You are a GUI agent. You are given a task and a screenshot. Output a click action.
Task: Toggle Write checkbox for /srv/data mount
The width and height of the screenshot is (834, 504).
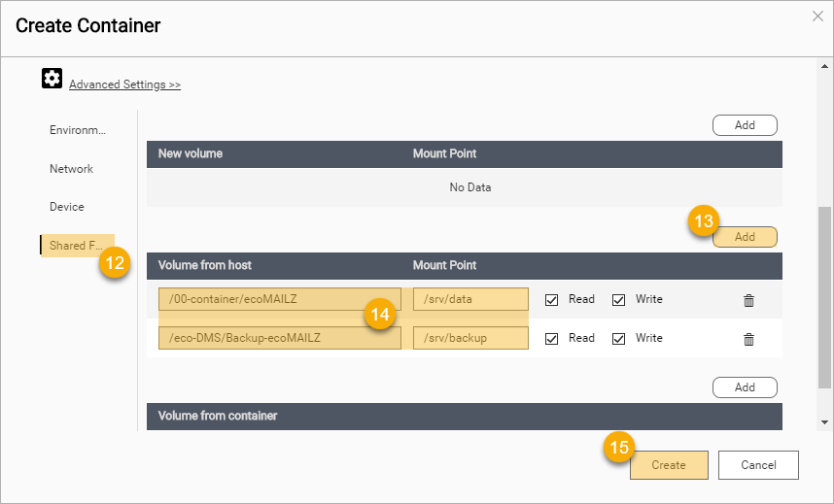pyautogui.click(x=618, y=300)
